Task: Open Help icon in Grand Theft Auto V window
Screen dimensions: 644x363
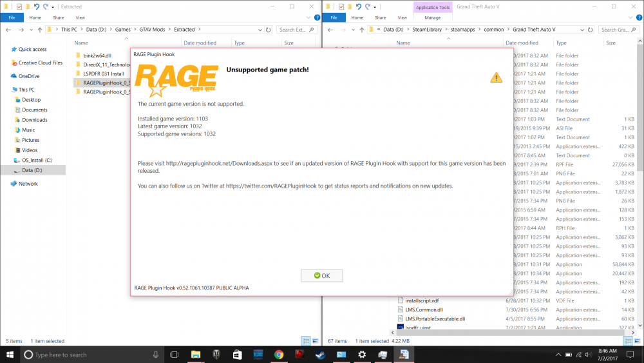Action: tap(639, 17)
